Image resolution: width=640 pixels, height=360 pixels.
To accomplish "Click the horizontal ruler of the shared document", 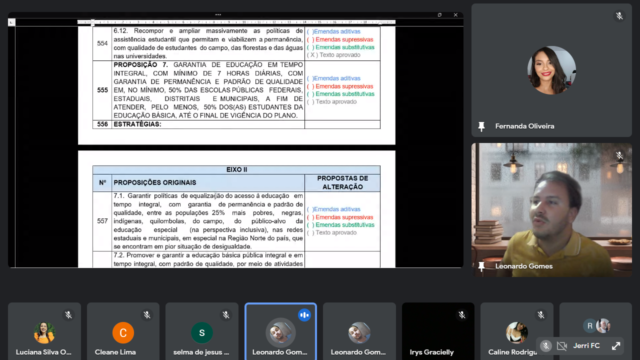I will coord(237,22).
